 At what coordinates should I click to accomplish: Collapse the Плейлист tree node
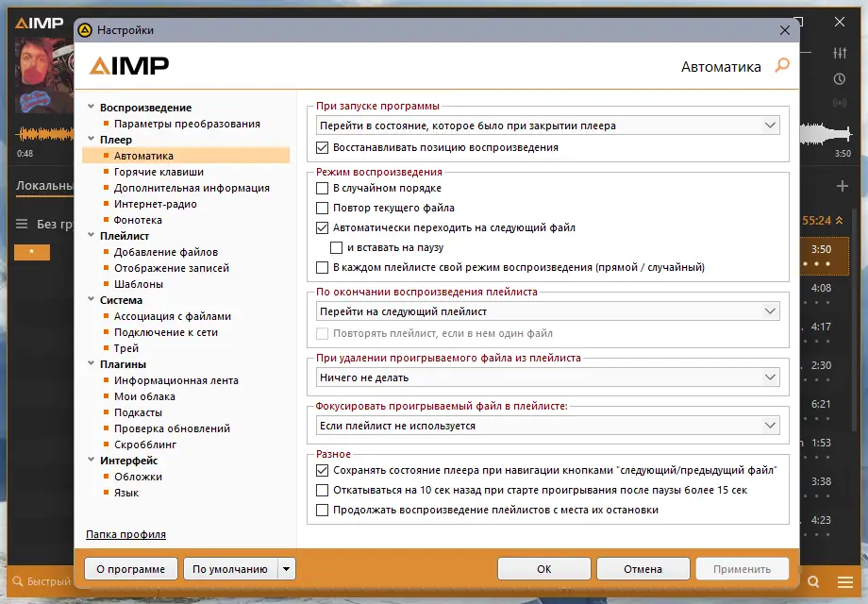tap(92, 235)
